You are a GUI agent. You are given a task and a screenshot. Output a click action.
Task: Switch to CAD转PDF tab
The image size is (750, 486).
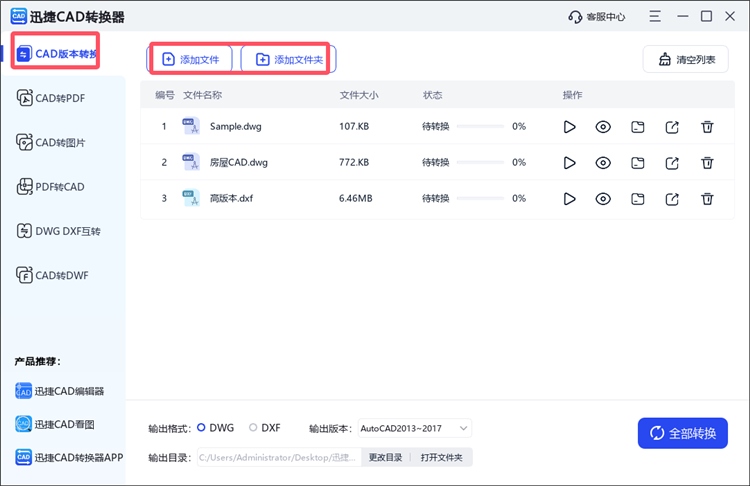point(63,97)
